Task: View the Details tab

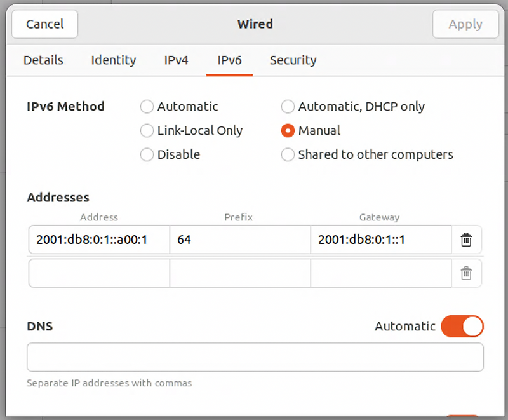Action: [43, 60]
